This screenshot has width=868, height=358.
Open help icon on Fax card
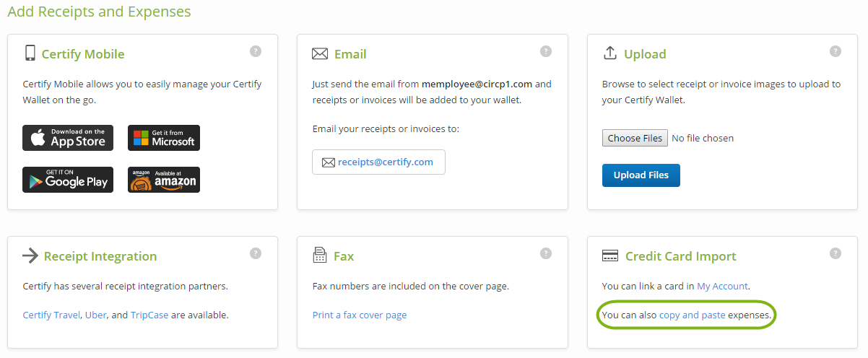(x=546, y=253)
